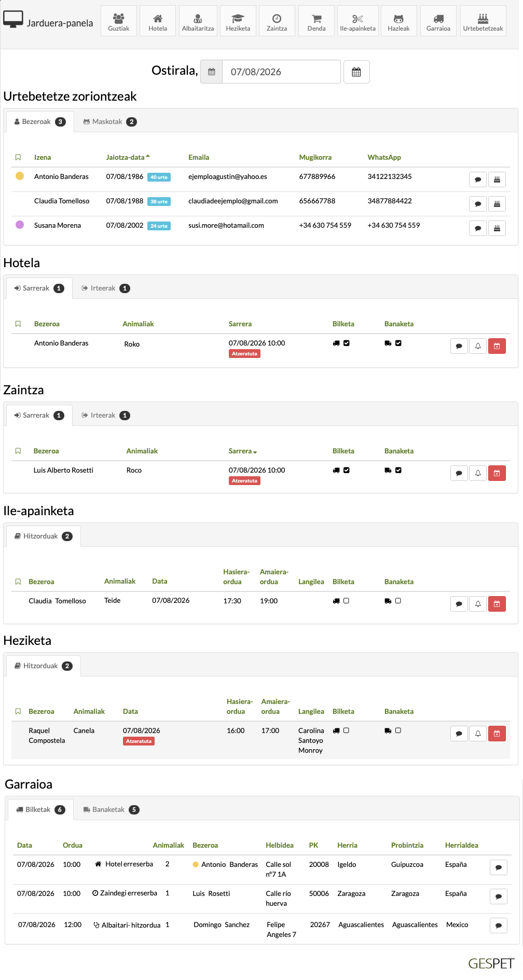The height and width of the screenshot is (980, 523).
Task: Toggle Bilketa checkbox for Antonio Banderas hotel
Action: tap(346, 343)
